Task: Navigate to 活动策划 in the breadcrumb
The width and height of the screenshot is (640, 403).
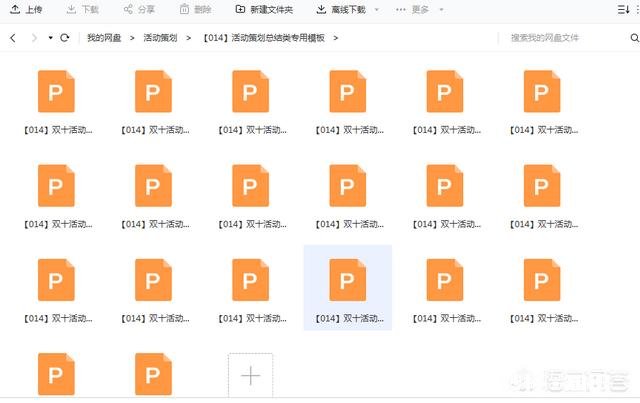Action: point(160,38)
